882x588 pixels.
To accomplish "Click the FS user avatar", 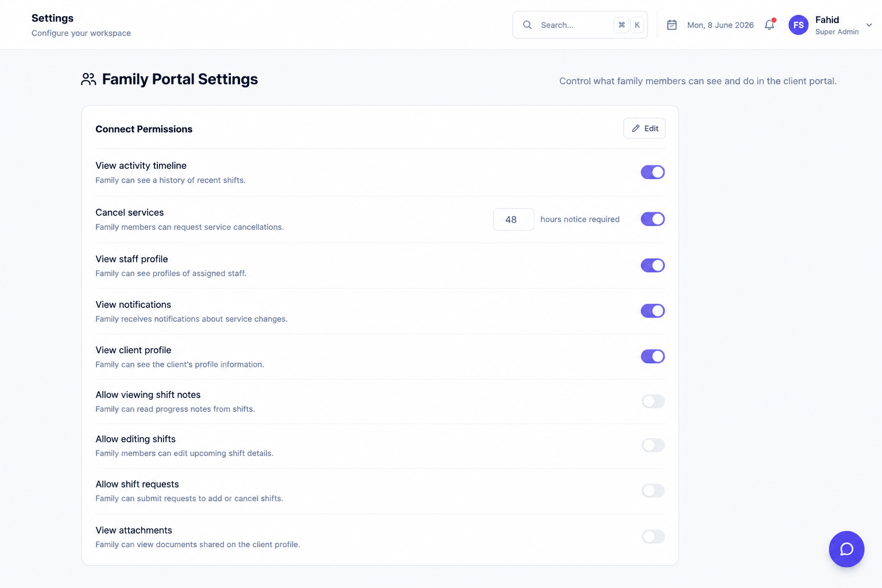I will coord(798,25).
